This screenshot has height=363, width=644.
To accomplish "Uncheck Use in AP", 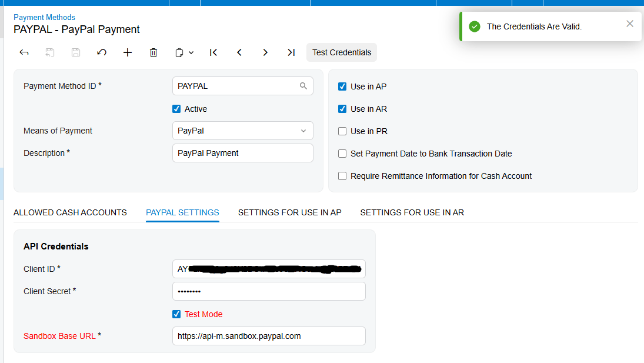I will pyautogui.click(x=342, y=86).
